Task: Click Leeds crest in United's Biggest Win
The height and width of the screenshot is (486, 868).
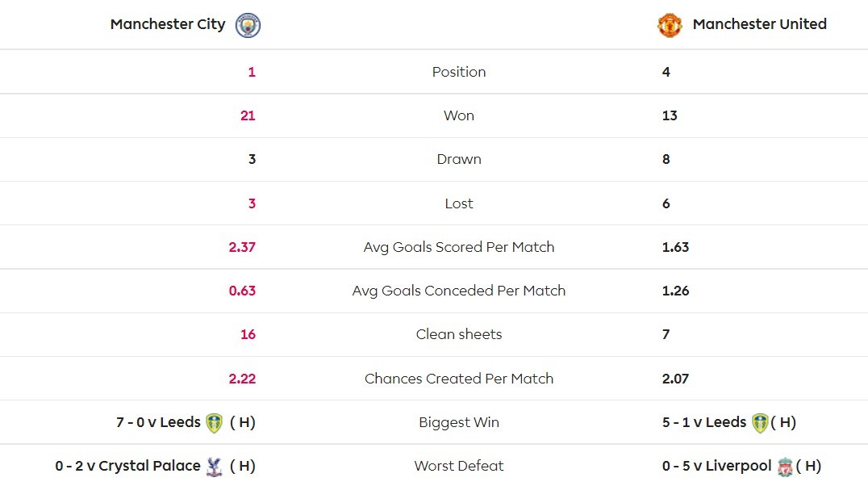Action: pos(760,423)
